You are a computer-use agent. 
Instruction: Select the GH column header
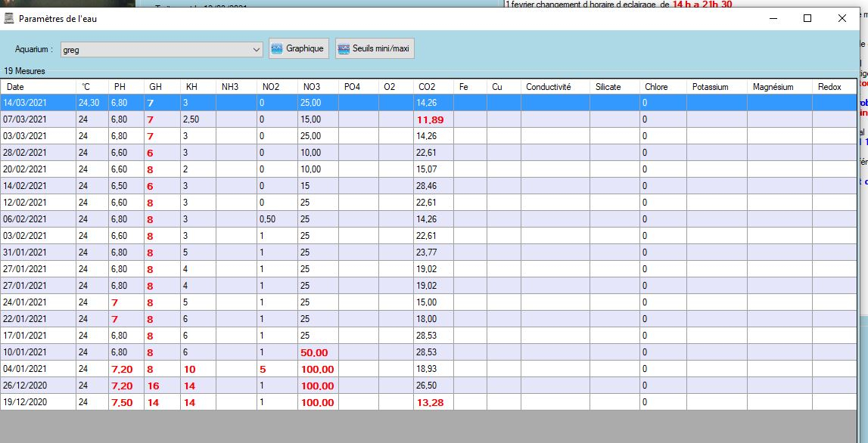tap(162, 87)
